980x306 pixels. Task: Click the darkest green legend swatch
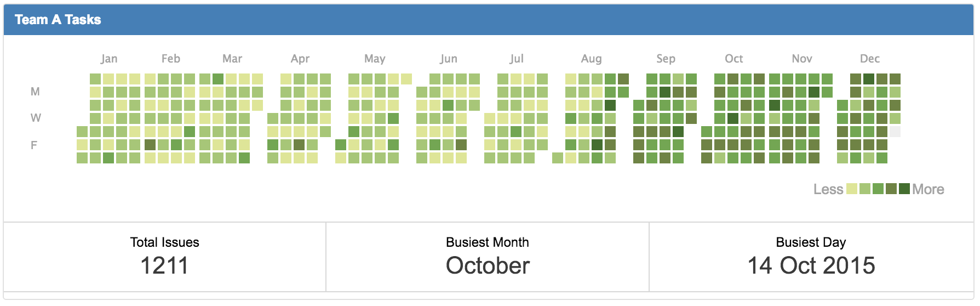pyautogui.click(x=904, y=189)
